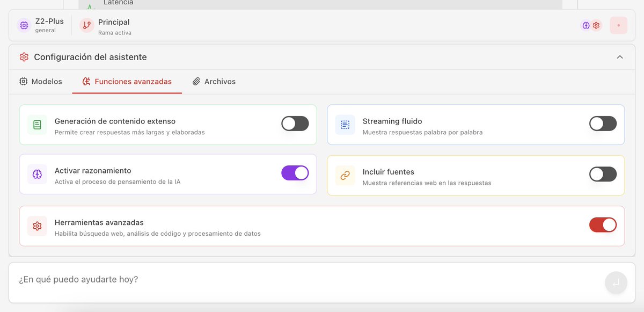Click 'Generación de contenido extenso' title

click(115, 121)
